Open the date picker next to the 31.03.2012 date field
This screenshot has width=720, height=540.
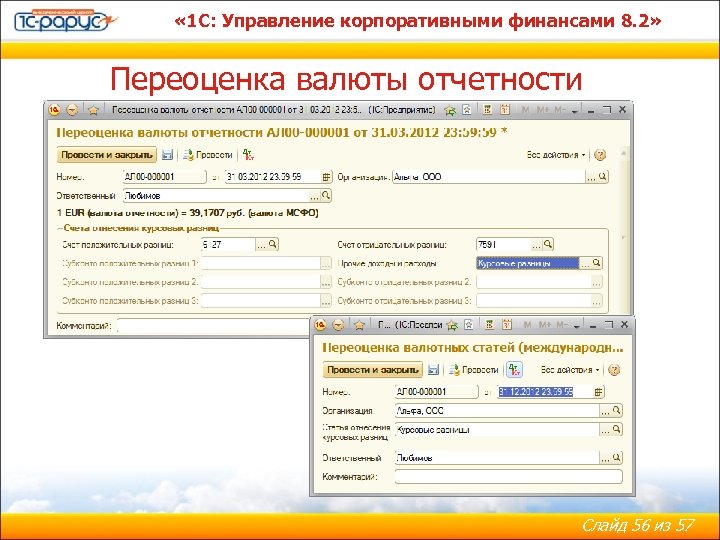(326, 177)
